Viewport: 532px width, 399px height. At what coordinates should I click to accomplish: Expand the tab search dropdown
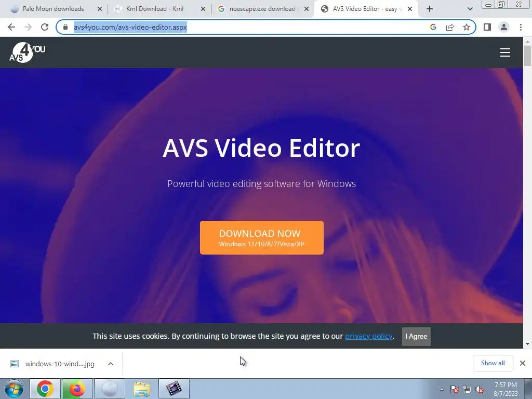pyautogui.click(x=470, y=9)
